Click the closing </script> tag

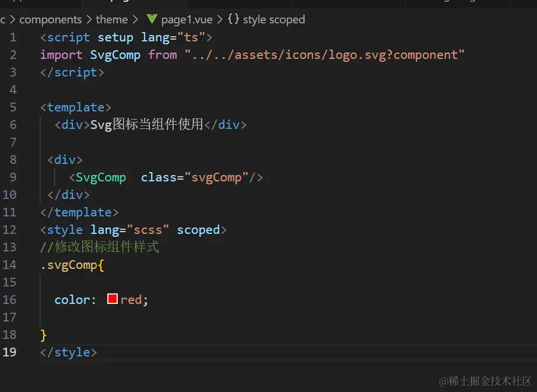point(72,72)
